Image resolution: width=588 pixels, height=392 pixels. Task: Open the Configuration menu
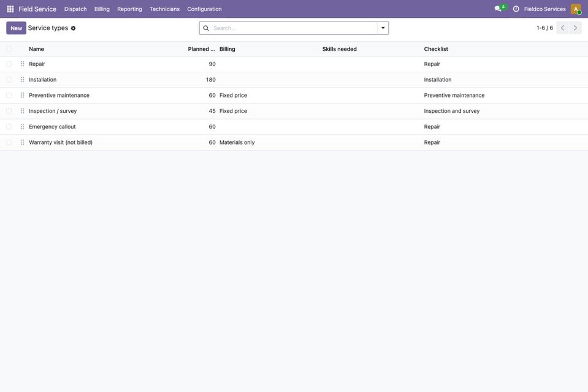click(204, 9)
